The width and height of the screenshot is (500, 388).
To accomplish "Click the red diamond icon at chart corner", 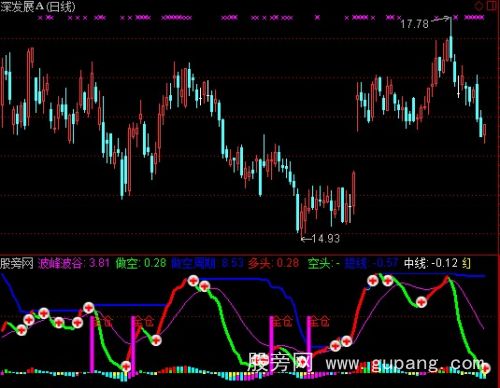I will 478,6.
